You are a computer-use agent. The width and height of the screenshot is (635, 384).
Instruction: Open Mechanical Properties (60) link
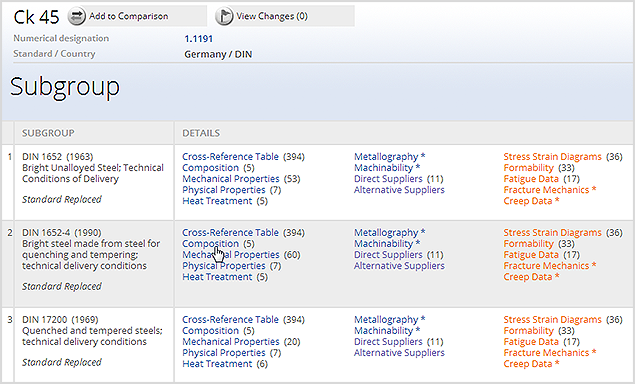pos(231,255)
